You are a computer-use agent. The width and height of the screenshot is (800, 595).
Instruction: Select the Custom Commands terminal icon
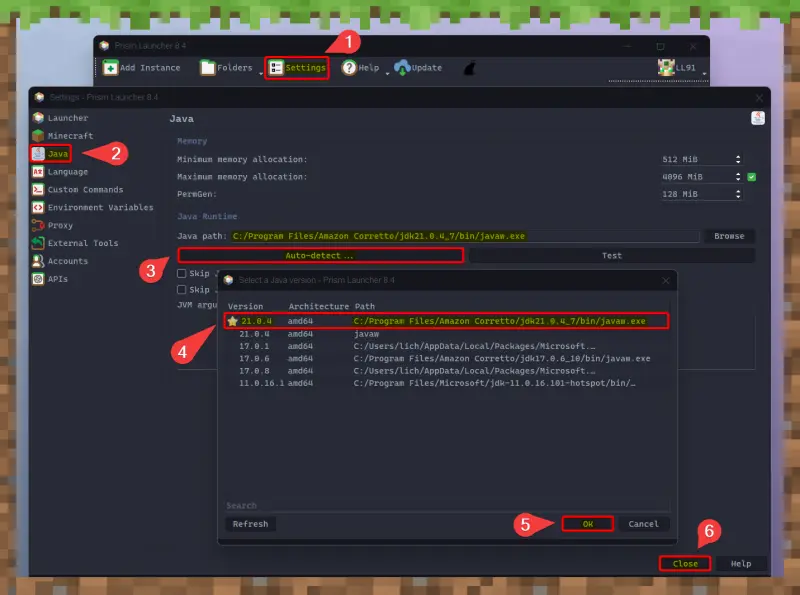[38, 189]
